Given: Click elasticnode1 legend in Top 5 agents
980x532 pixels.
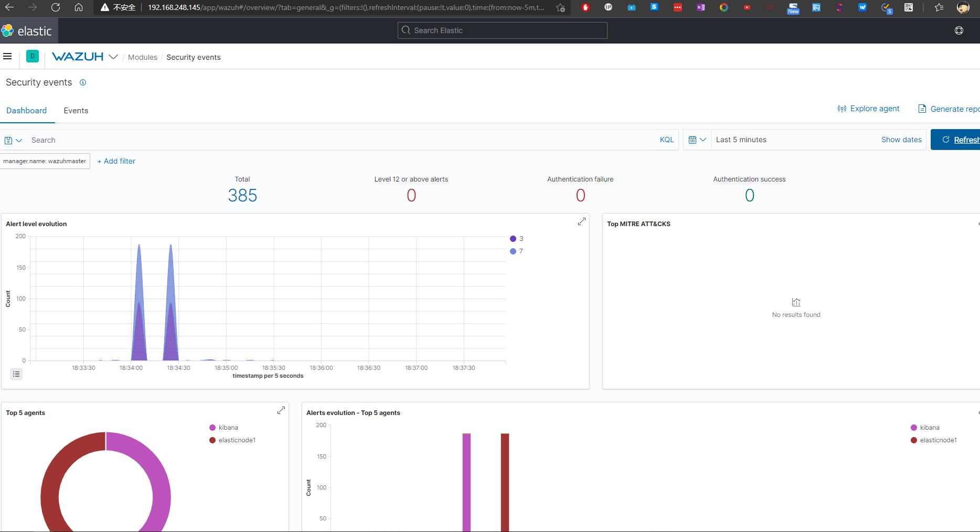Looking at the screenshot, I should [232, 440].
